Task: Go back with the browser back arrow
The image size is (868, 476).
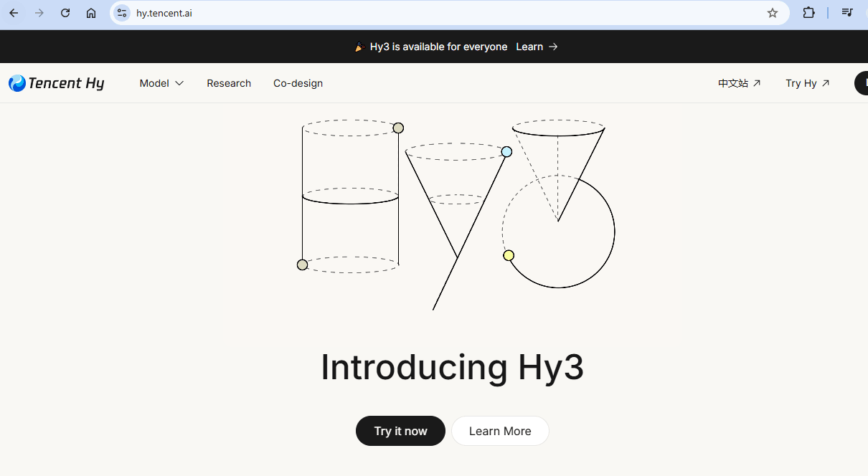Action: (x=14, y=13)
